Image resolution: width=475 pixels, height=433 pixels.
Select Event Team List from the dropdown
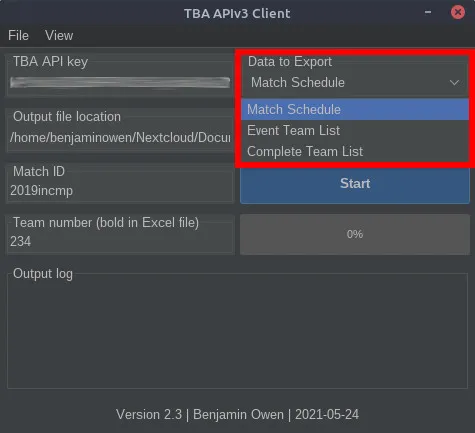(355, 130)
